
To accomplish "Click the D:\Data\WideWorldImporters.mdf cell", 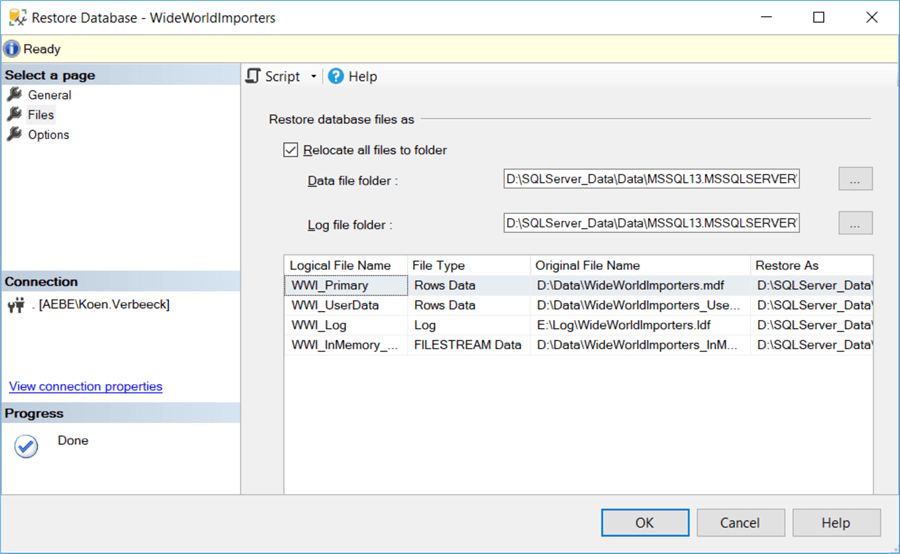I will [640, 285].
